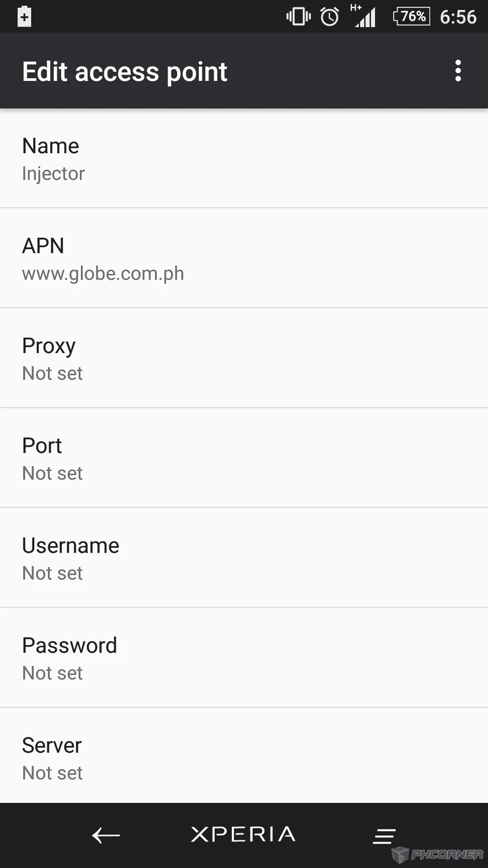Tap the vibrate mode status icon
This screenshot has width=488, height=868.
pos(298,17)
